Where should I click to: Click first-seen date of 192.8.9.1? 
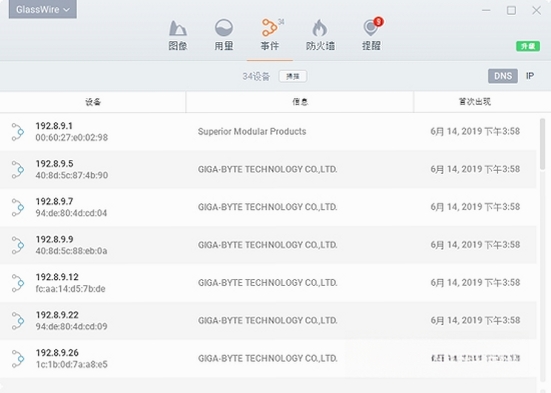[x=475, y=131]
